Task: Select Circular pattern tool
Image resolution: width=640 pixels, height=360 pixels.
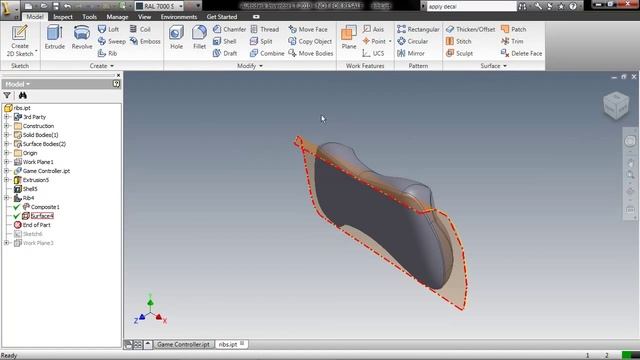Action: pyautogui.click(x=413, y=41)
